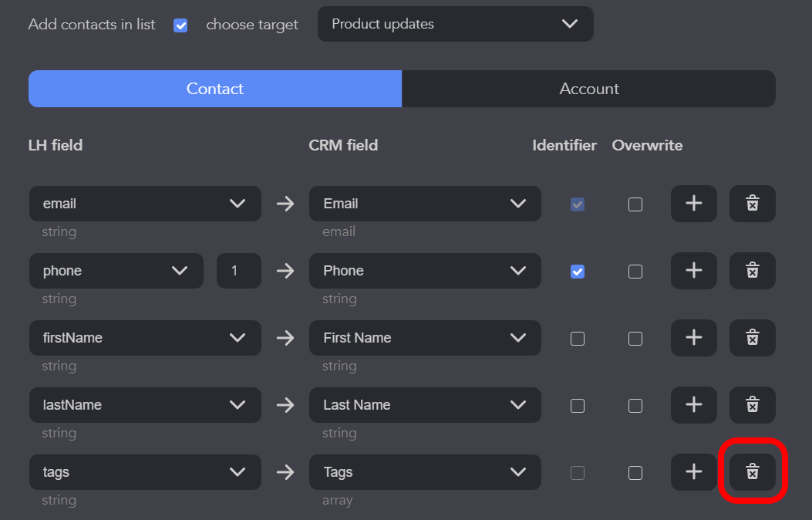Enable Overwrite for the tags field

click(635, 473)
